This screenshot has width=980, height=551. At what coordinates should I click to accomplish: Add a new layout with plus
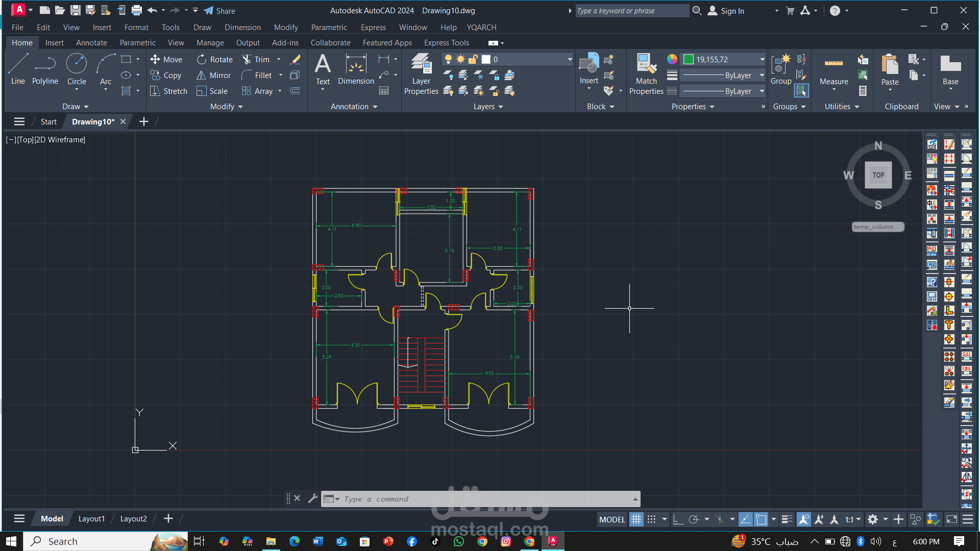[x=168, y=519]
